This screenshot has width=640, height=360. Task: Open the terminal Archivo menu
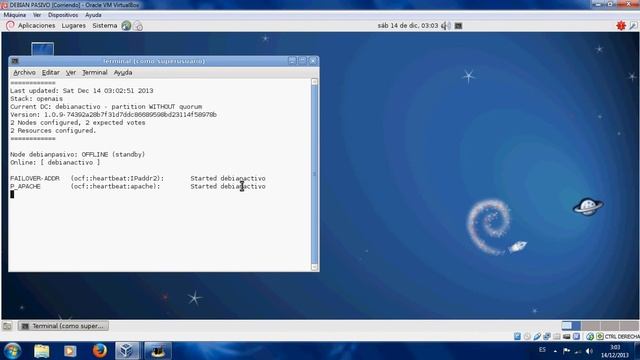pyautogui.click(x=24, y=72)
